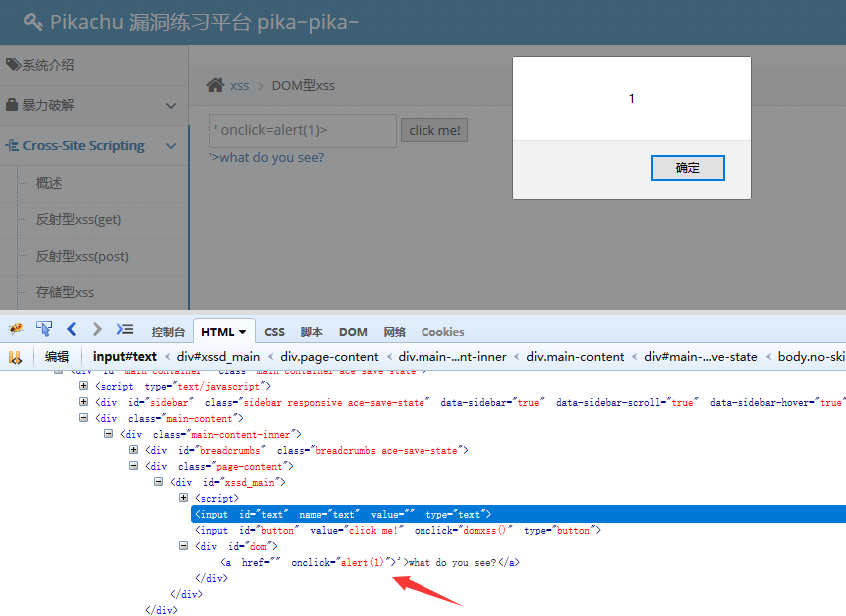Viewport: 846px width, 616px height.
Task: Click the xss breadcrumb link
Action: [x=239, y=85]
